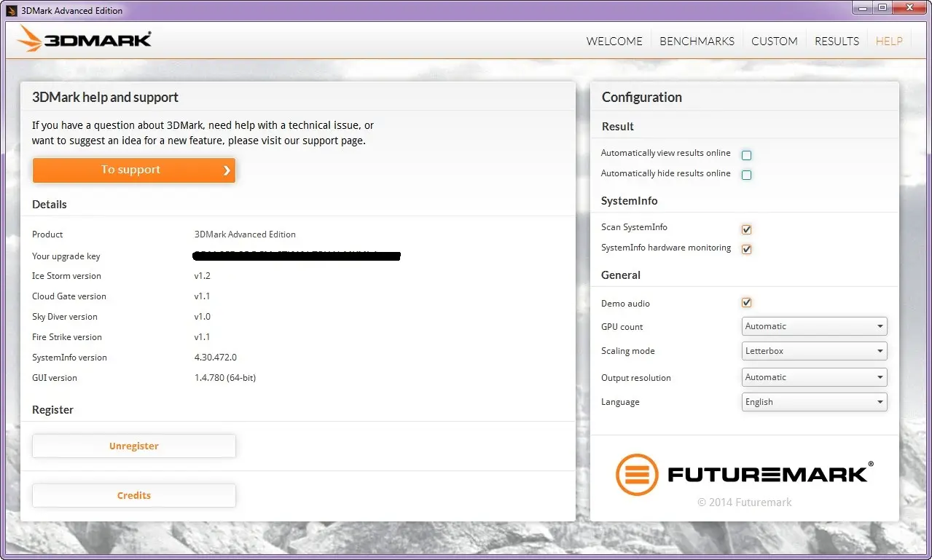Open the CUSTOM tab
Screen dimensions: 932x560
774,42
